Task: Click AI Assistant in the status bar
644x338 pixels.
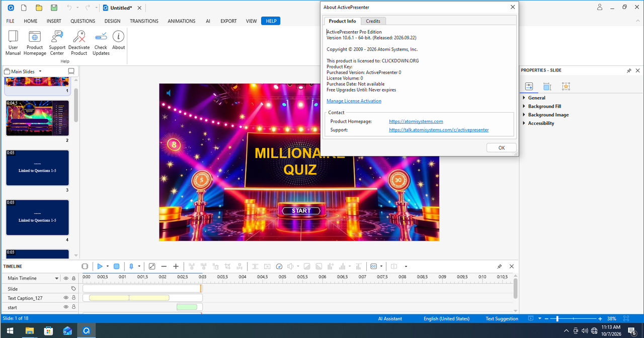Action: point(390,318)
